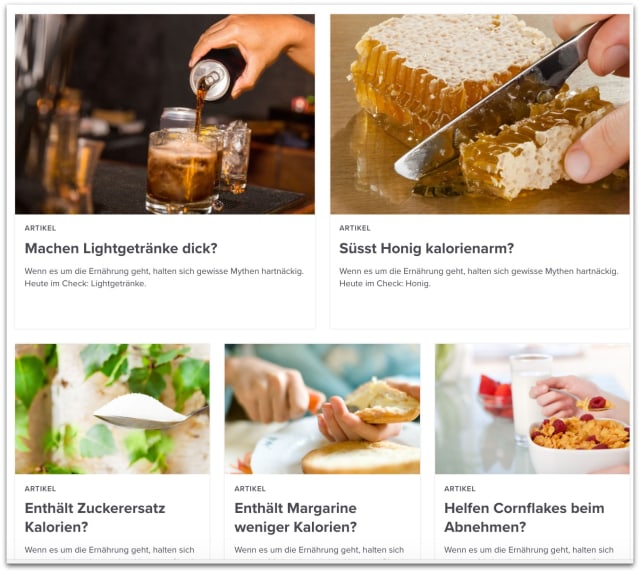Click the Lightgetränke teaser description text
This screenshot has height=572, width=640.
pyautogui.click(x=164, y=277)
